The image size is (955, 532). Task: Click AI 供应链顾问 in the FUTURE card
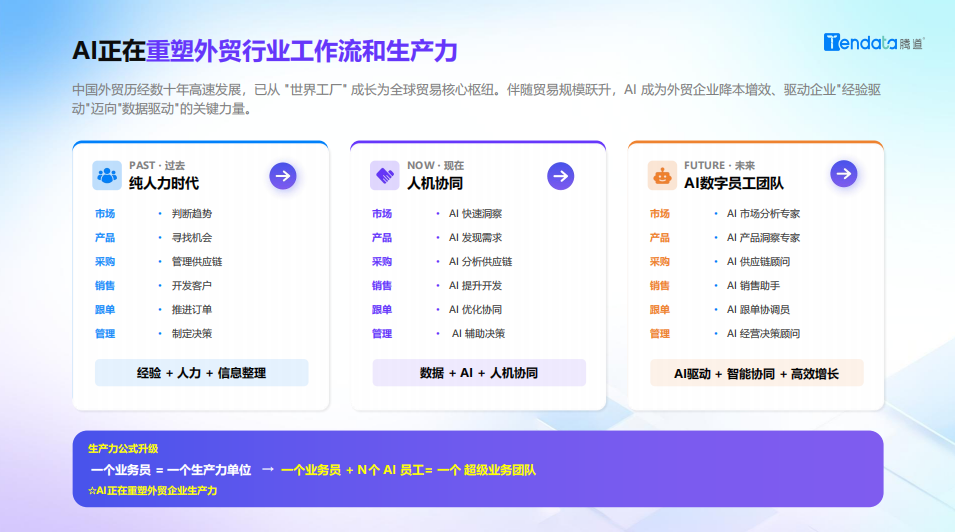pyautogui.click(x=758, y=261)
